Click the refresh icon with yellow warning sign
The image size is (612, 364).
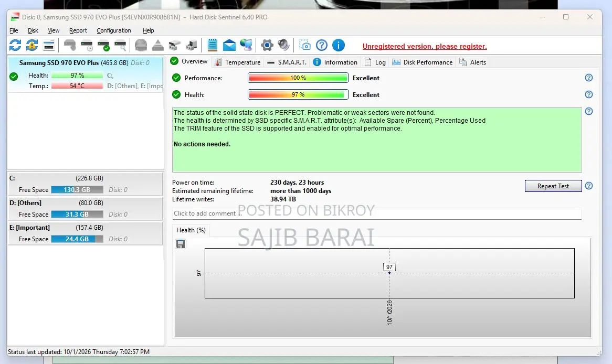point(32,45)
